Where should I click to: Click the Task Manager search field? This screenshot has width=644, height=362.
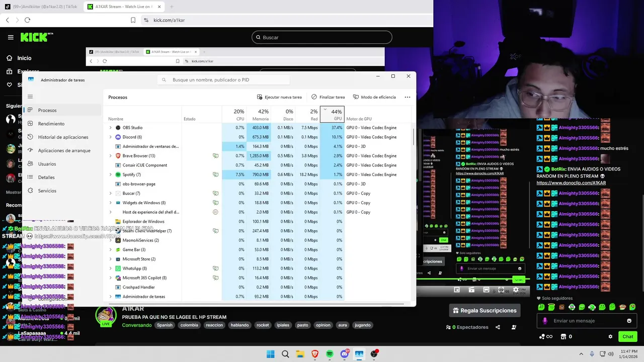point(224,80)
